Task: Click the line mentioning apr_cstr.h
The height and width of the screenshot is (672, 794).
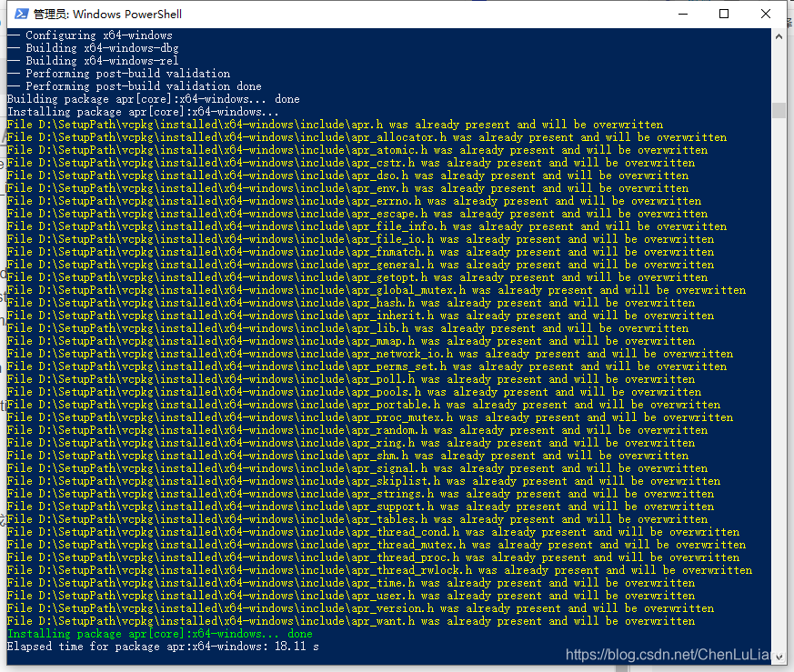Action: pos(351,163)
